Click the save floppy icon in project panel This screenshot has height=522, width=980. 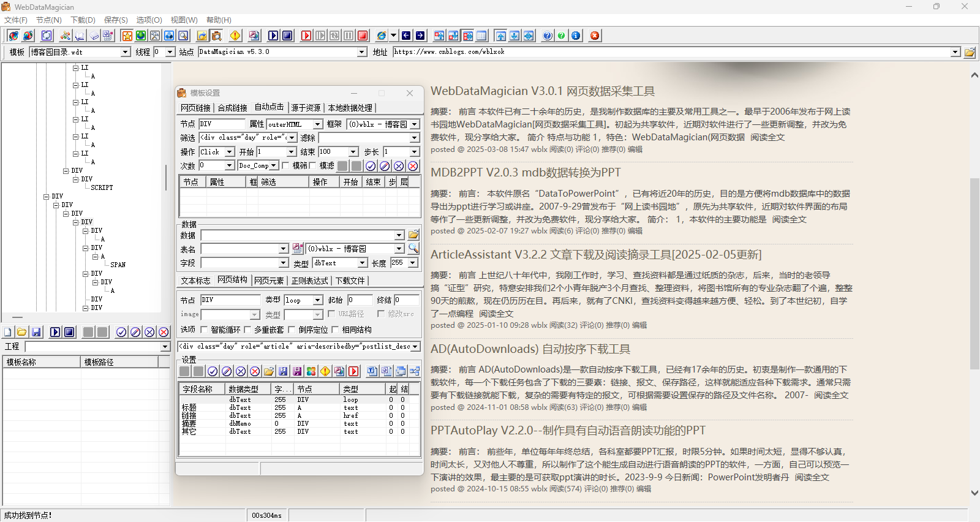point(36,332)
